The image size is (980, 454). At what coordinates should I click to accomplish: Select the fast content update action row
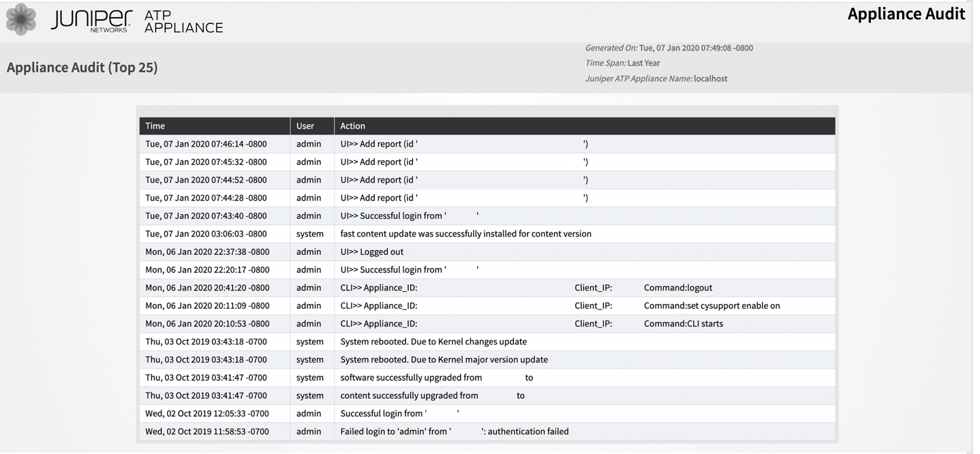point(465,234)
